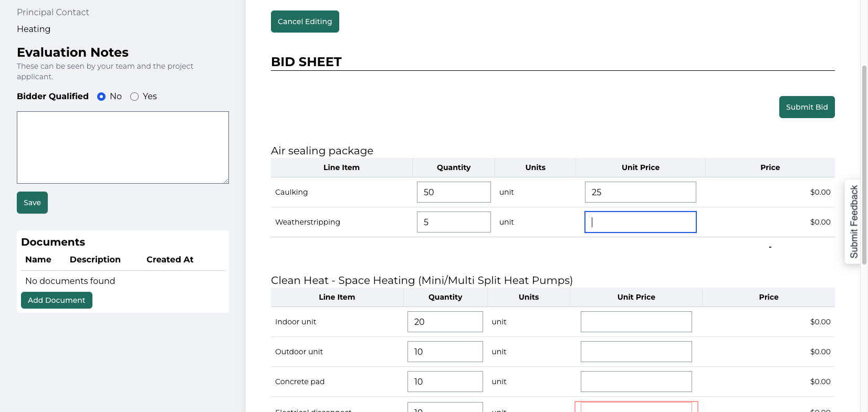The width and height of the screenshot is (868, 412).
Task: Set the Concrete pad unit price
Action: click(636, 382)
